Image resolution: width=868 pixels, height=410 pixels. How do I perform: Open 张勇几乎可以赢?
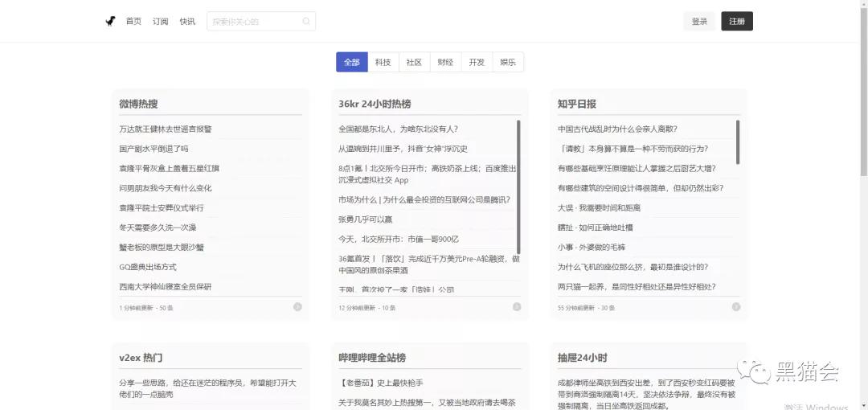[x=366, y=219]
